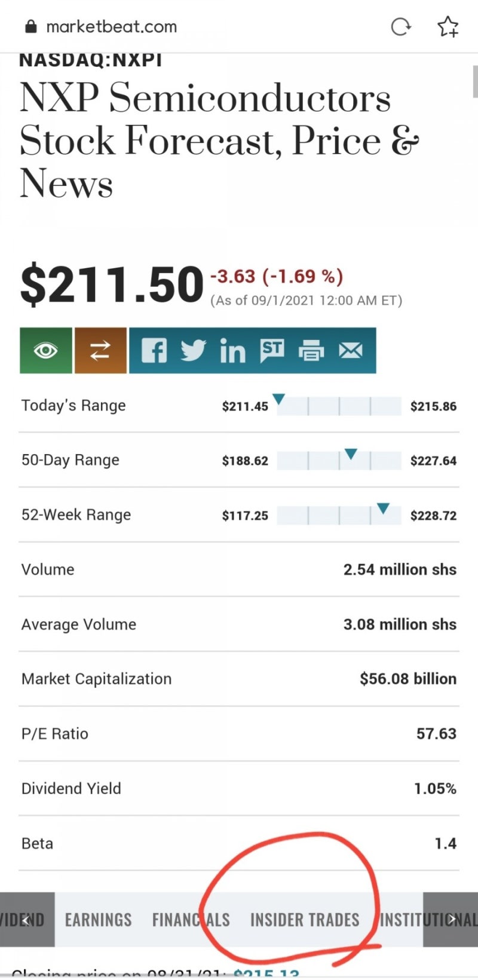The image size is (478, 980).
Task: Click the browser reload icon
Action: (400, 27)
